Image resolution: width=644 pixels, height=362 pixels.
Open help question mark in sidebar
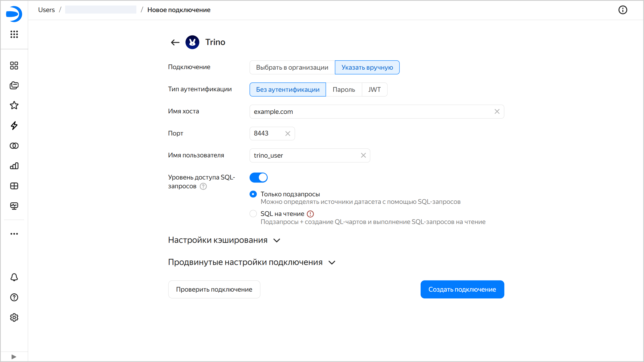pos(14,297)
